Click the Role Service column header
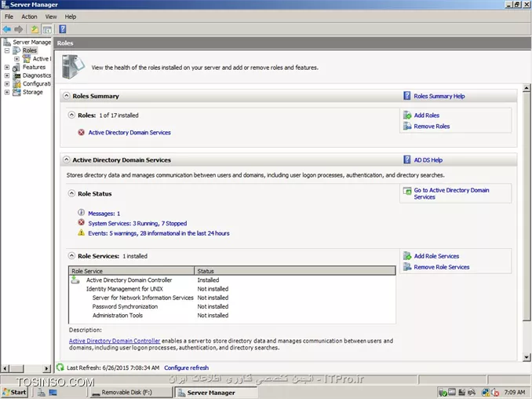The height and width of the screenshot is (399, 532). click(131, 271)
